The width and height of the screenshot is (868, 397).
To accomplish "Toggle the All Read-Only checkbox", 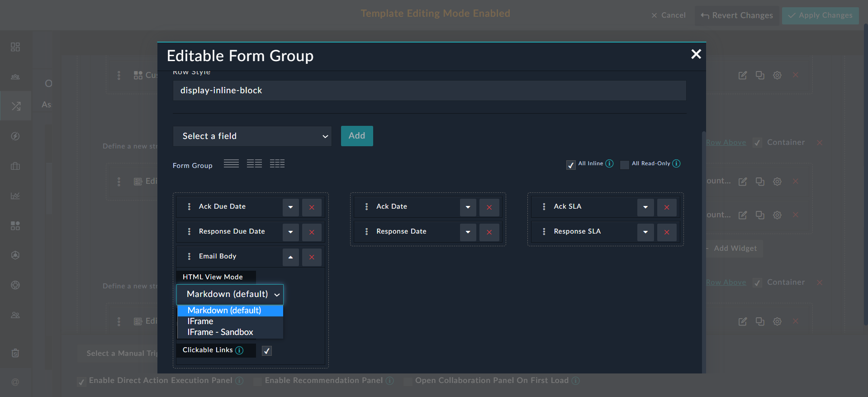I will [625, 165].
